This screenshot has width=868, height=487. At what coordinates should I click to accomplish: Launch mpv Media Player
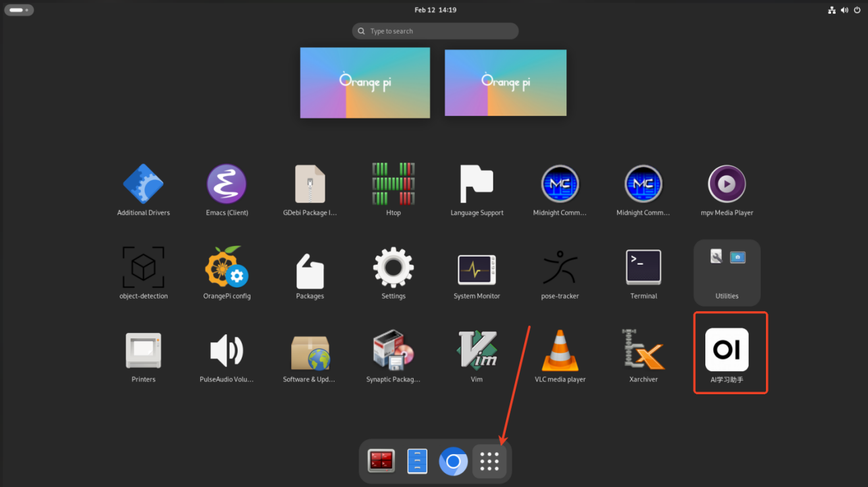[x=727, y=184]
